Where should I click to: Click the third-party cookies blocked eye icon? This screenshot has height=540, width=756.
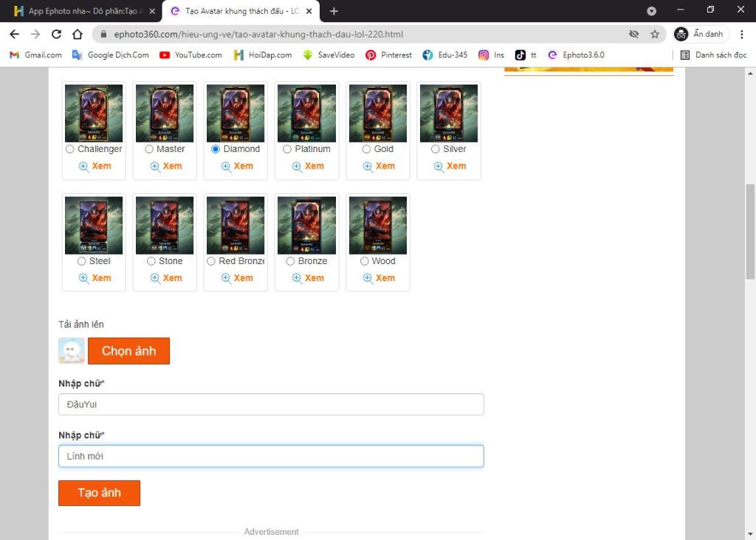click(633, 34)
